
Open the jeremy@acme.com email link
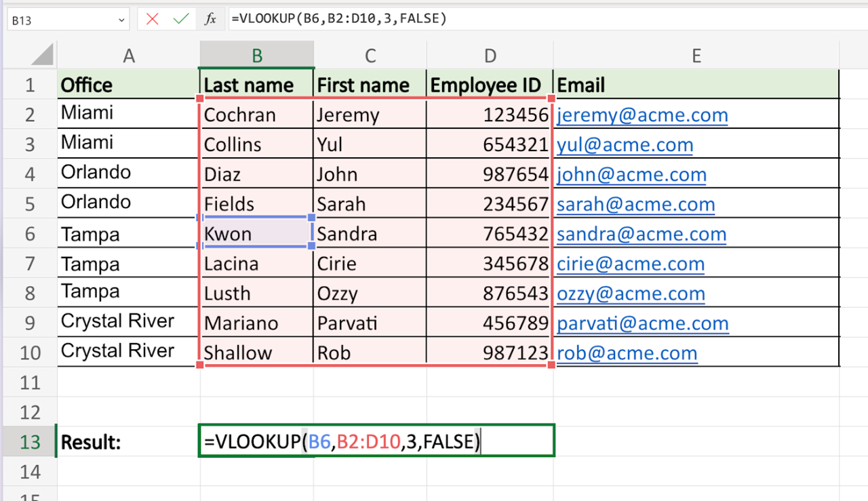click(x=642, y=115)
